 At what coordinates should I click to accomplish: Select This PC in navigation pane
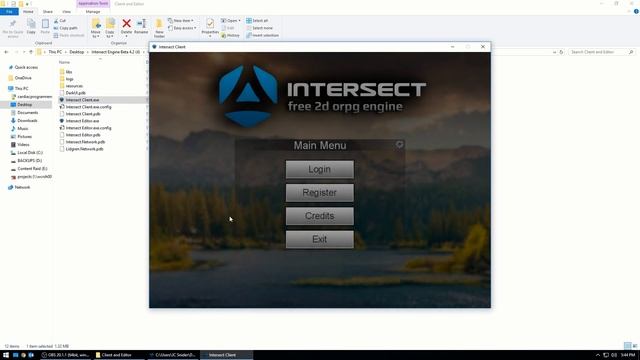click(x=21, y=89)
